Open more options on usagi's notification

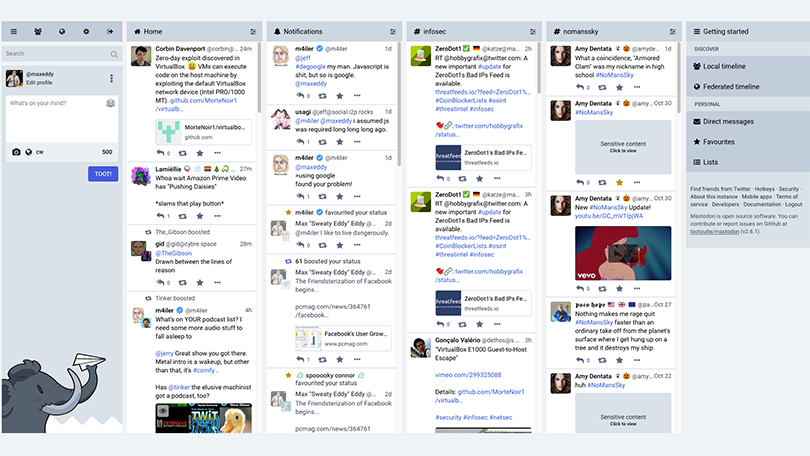(x=357, y=141)
